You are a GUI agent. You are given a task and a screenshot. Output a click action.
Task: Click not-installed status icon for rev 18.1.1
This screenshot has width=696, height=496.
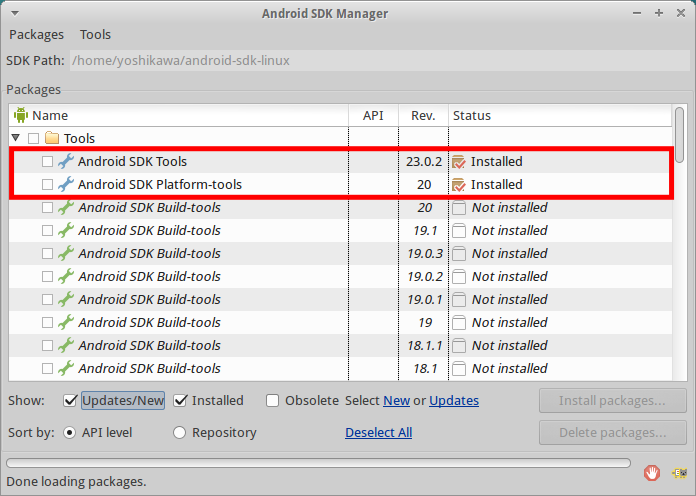point(459,346)
